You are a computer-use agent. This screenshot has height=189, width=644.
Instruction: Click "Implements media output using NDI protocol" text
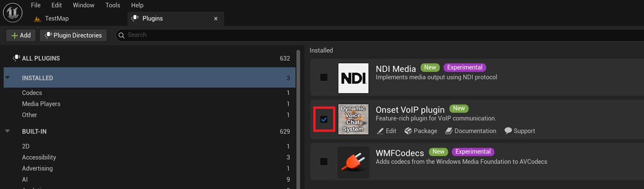click(437, 77)
